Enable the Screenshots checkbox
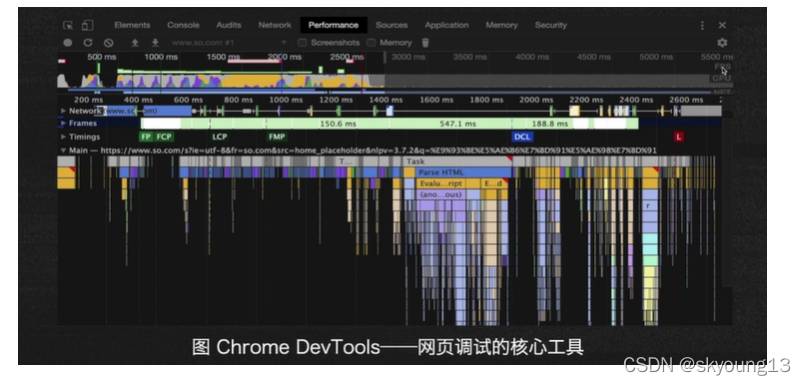 coord(302,43)
